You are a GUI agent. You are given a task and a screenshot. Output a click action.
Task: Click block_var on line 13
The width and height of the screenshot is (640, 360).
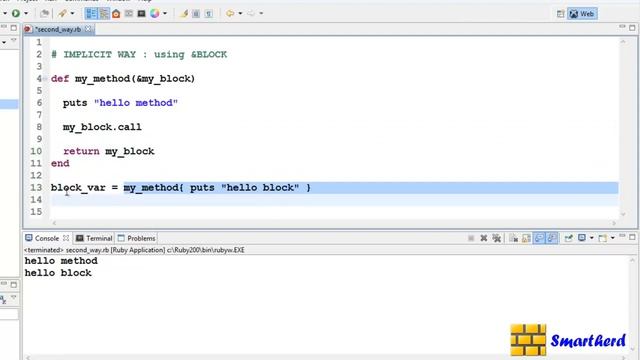click(x=78, y=188)
